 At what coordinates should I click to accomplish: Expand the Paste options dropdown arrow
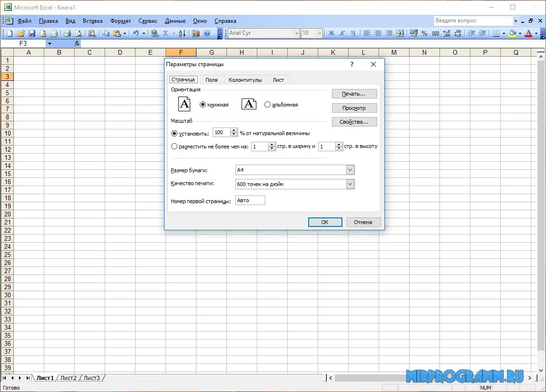point(125,33)
